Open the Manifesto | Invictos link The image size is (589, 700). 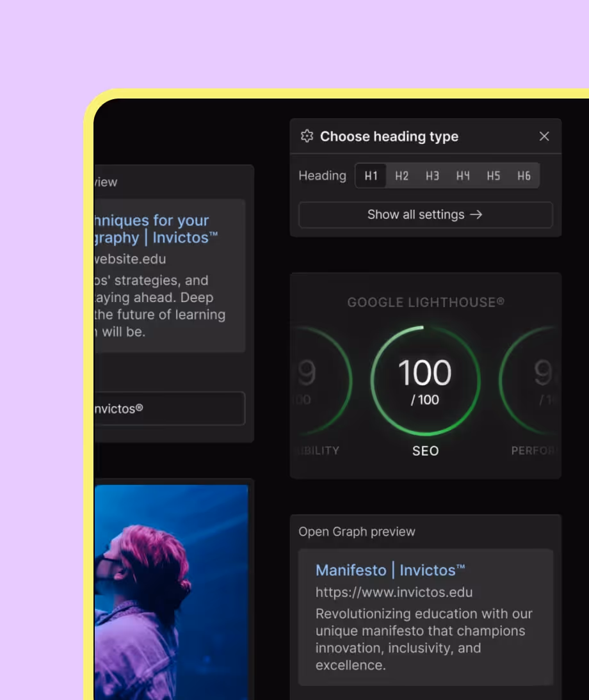pos(390,570)
